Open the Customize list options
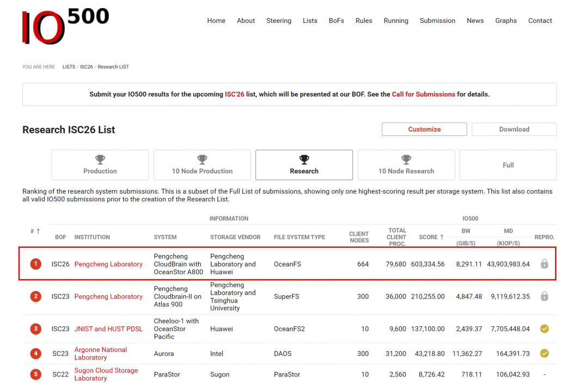Viewport: 588px width, 384px height. [424, 129]
